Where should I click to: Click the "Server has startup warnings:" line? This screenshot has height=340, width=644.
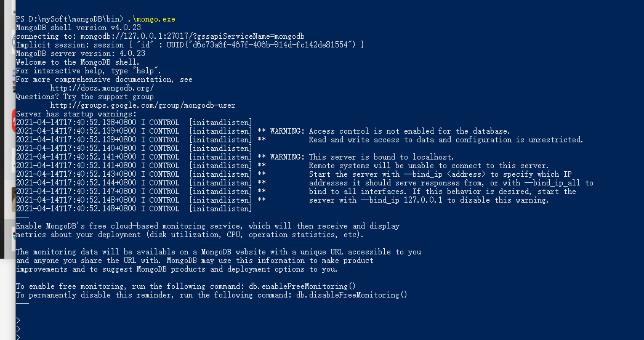click(x=76, y=114)
